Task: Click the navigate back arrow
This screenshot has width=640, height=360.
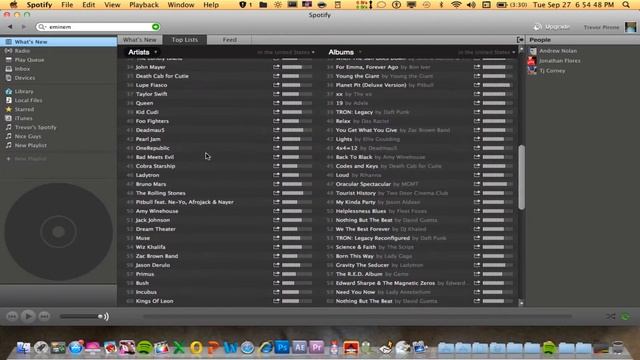Action: pos(10,27)
